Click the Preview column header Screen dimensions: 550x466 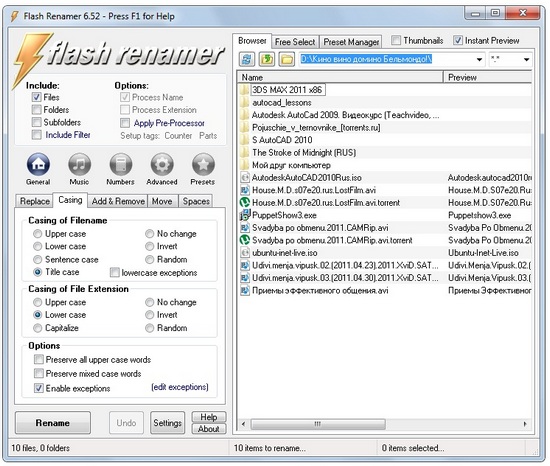click(488, 77)
